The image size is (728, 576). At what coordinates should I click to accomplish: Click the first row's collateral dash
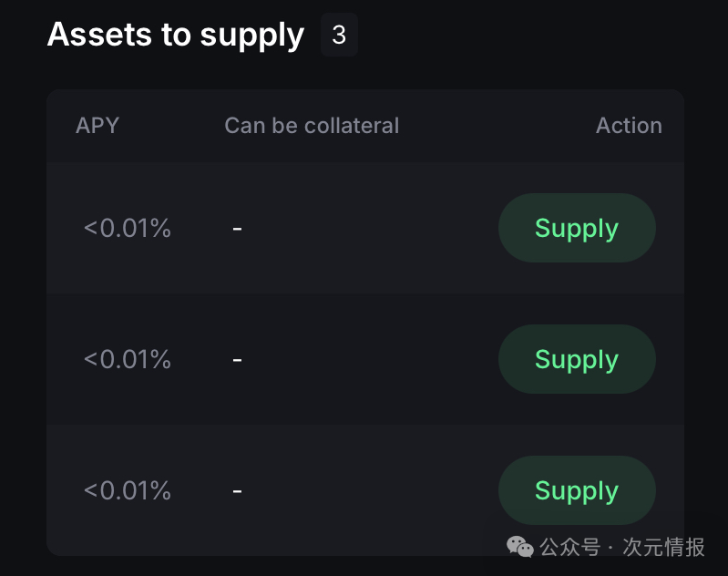[237, 229]
